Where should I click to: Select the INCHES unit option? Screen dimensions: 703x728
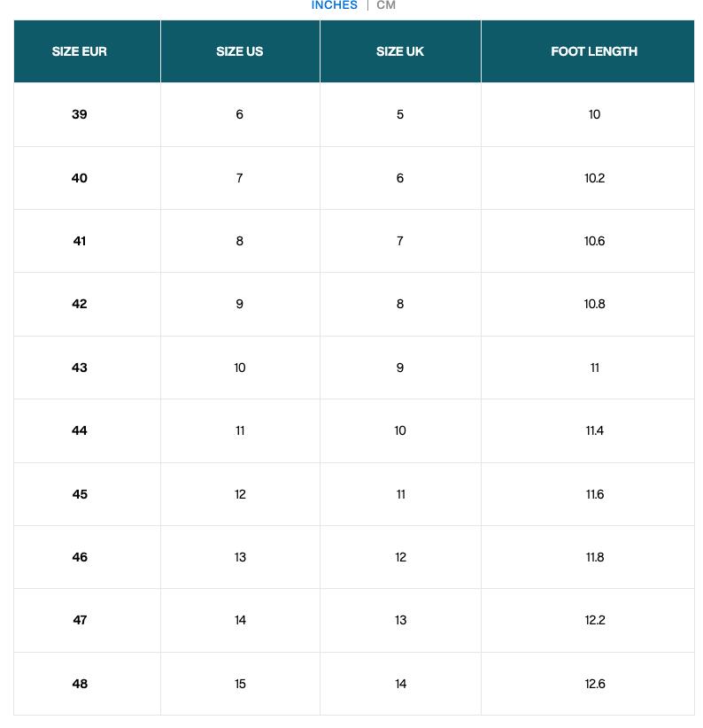(x=334, y=5)
